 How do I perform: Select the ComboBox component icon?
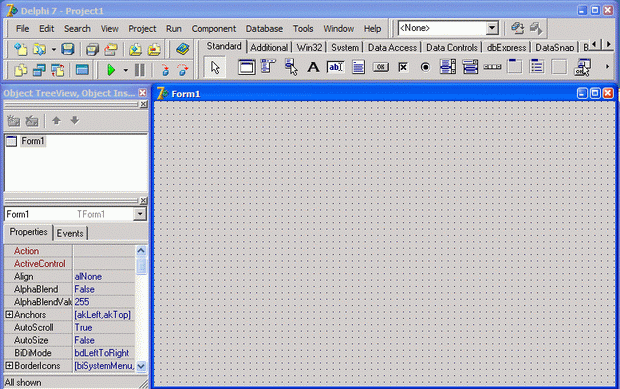(470, 67)
